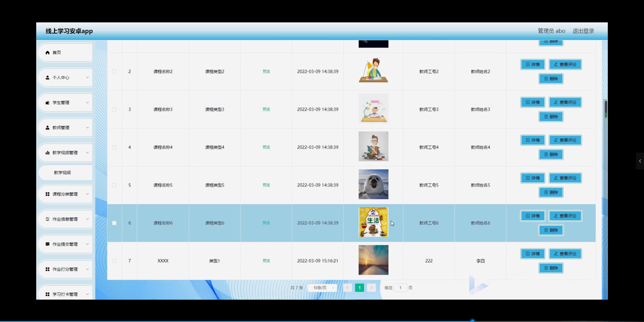The image size is (644, 322).
Task: Click the chat icon beside 作业提交管理
Action: coord(47,244)
